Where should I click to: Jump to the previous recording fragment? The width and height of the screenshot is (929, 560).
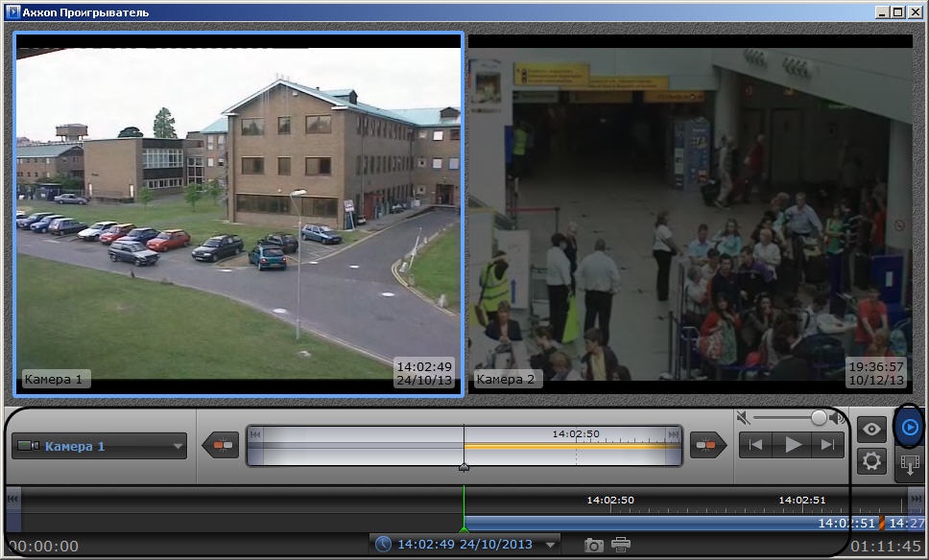pyautogui.click(x=222, y=445)
